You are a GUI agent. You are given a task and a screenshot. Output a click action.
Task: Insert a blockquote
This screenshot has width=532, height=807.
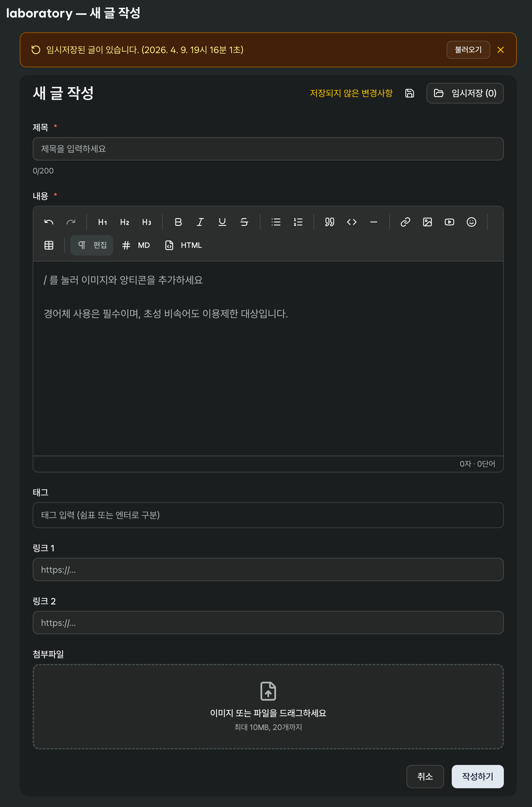click(x=329, y=222)
